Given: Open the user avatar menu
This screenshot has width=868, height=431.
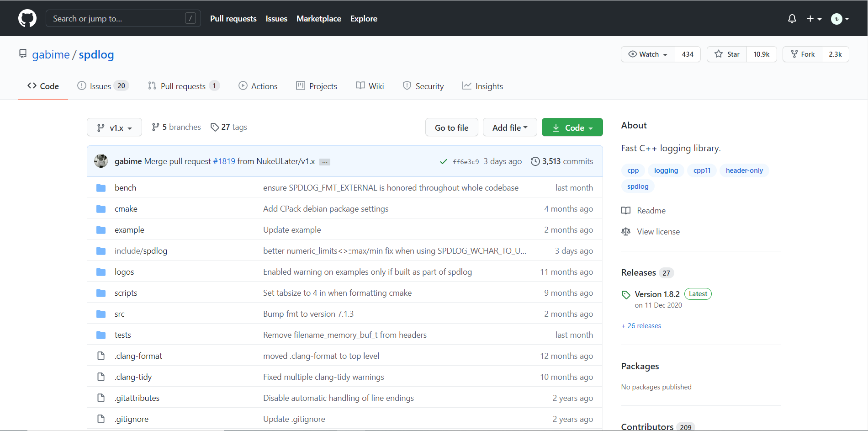Looking at the screenshot, I should 840,19.
